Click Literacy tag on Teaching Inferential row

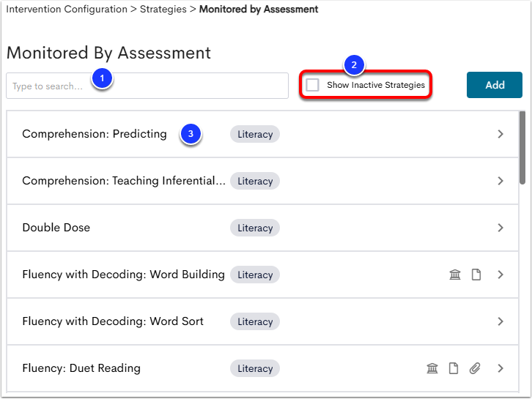click(x=255, y=181)
